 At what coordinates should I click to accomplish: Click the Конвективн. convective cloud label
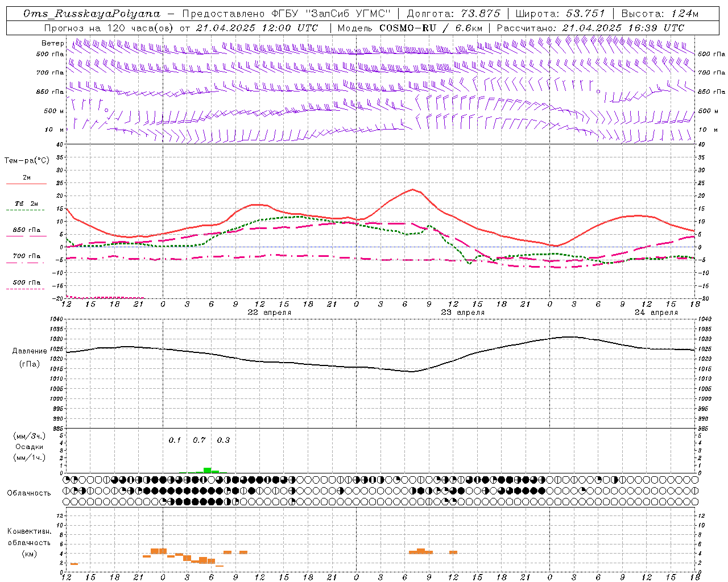29,531
